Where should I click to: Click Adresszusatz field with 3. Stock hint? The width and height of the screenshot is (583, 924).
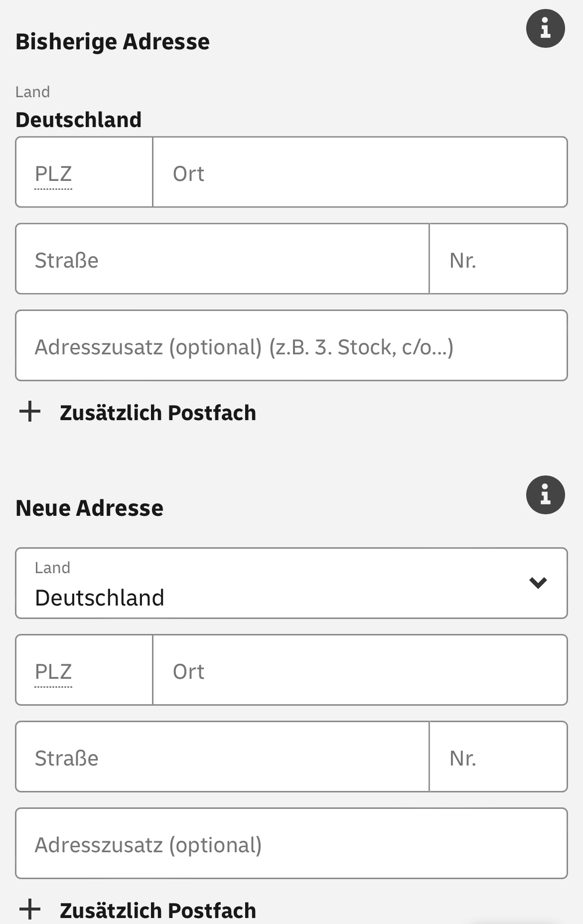[291, 345]
